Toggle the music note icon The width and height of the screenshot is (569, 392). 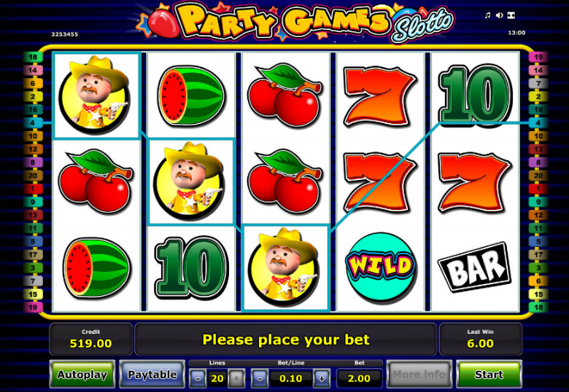(488, 15)
